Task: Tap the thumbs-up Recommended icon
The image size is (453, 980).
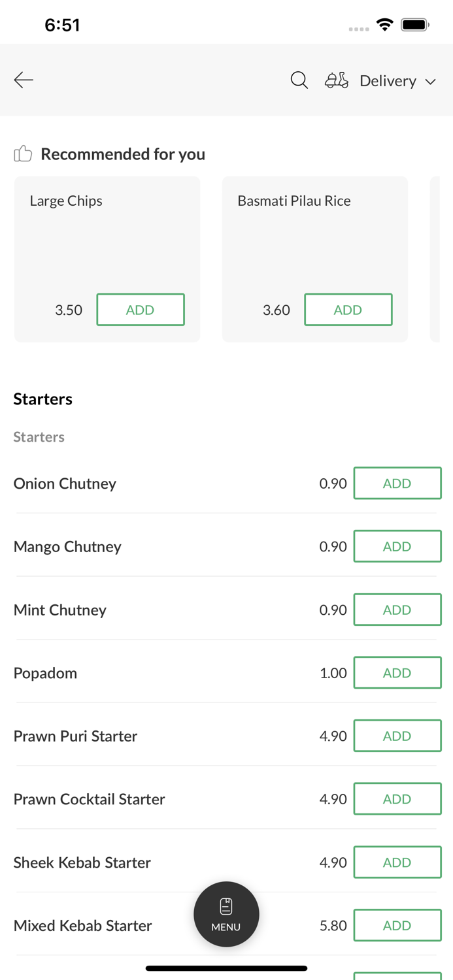Action: coord(23,154)
